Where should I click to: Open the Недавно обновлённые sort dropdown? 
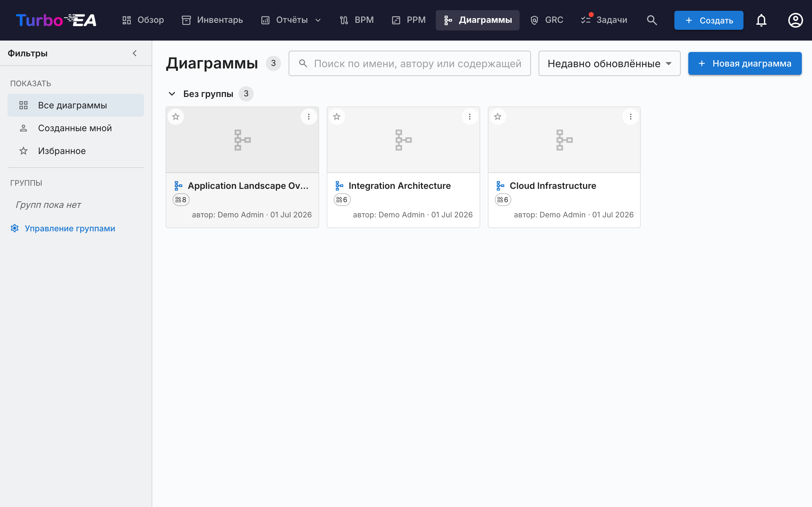click(x=609, y=63)
